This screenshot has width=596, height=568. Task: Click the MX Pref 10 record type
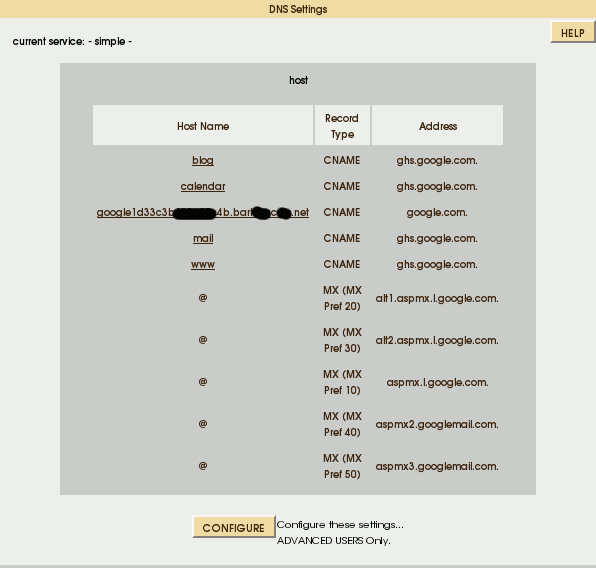click(x=342, y=382)
